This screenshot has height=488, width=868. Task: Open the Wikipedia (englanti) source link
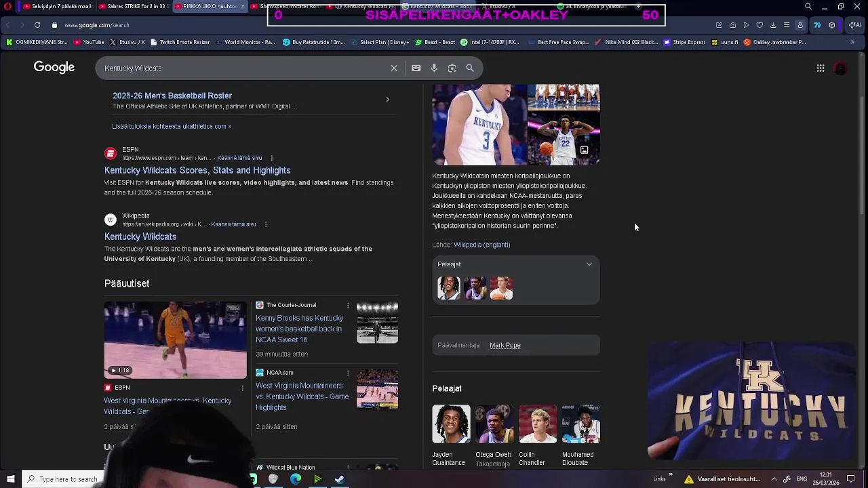[x=481, y=245]
